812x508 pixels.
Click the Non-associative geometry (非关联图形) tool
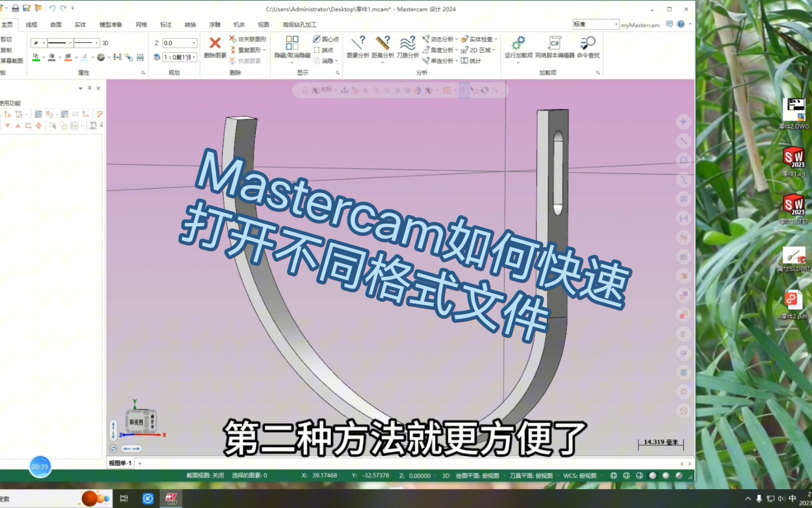point(248,39)
